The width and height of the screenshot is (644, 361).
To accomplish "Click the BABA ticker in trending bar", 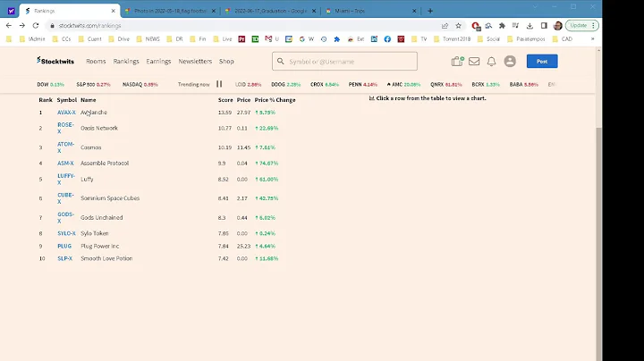I will pos(523,84).
